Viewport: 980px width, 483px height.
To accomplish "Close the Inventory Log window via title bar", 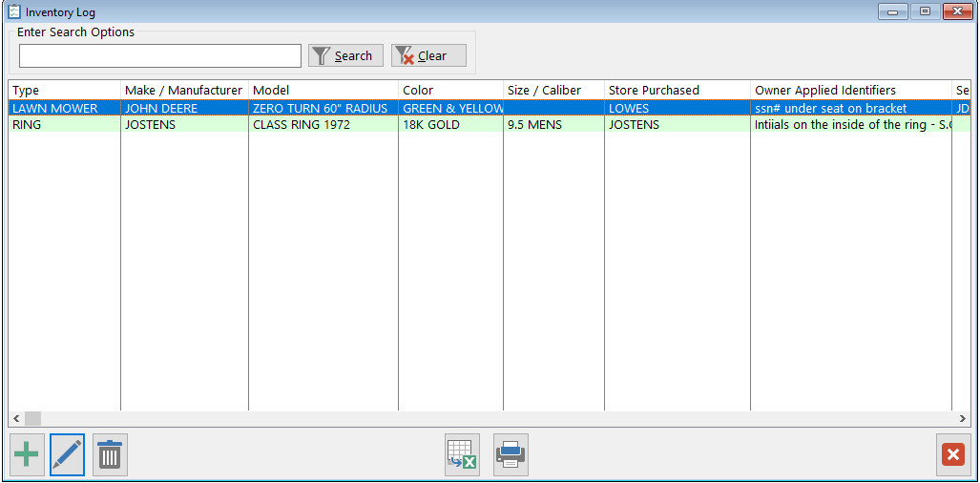I will tap(957, 11).
